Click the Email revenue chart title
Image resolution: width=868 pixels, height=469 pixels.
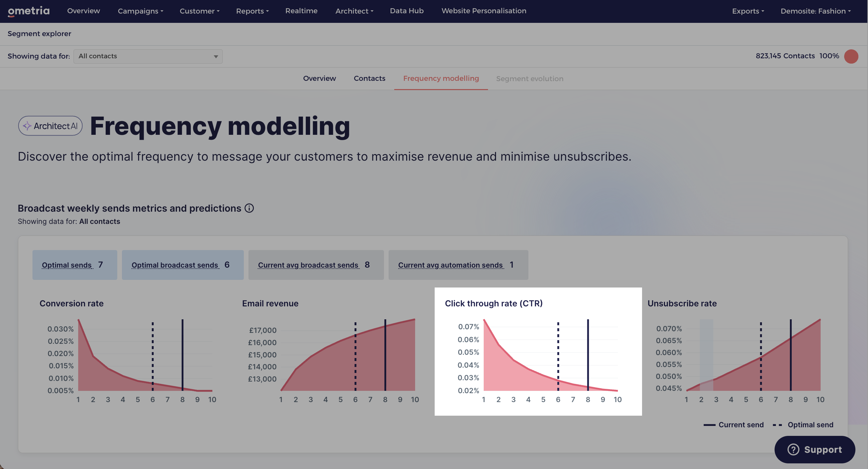pyautogui.click(x=270, y=304)
